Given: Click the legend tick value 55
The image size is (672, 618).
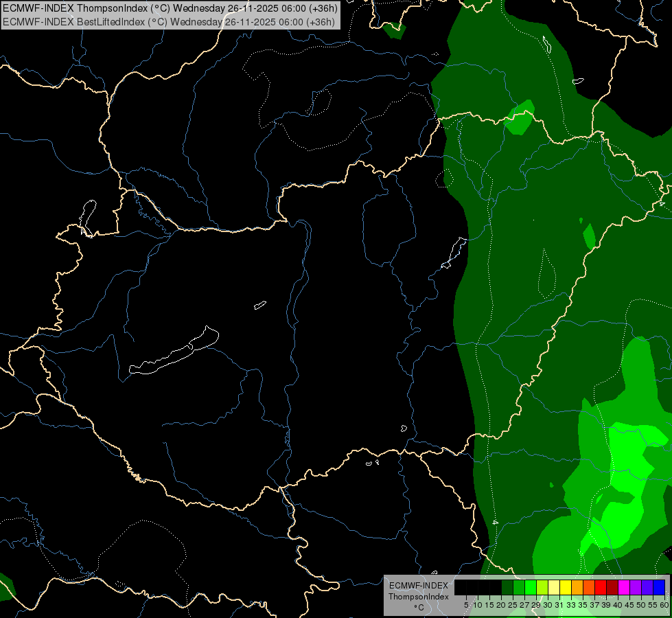Looking at the screenshot, I should click(653, 605).
